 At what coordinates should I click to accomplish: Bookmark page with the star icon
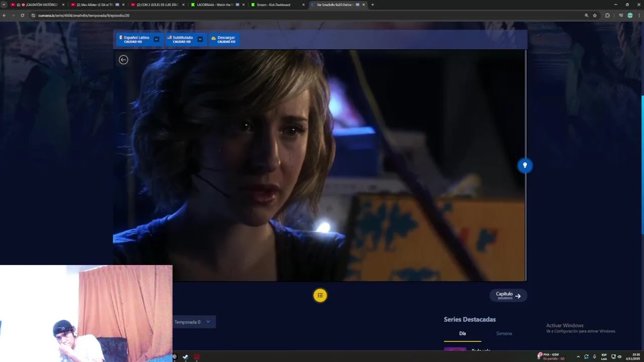(595, 16)
